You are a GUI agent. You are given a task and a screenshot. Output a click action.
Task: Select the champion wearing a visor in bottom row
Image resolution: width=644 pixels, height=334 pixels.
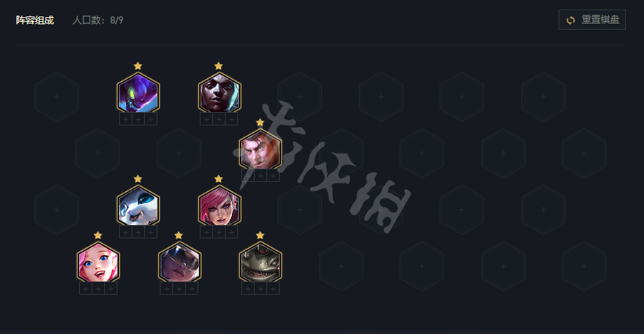179,262
